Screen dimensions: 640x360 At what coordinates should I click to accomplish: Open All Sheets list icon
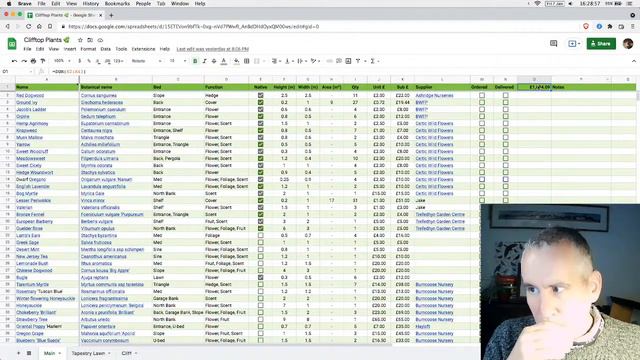point(29,353)
